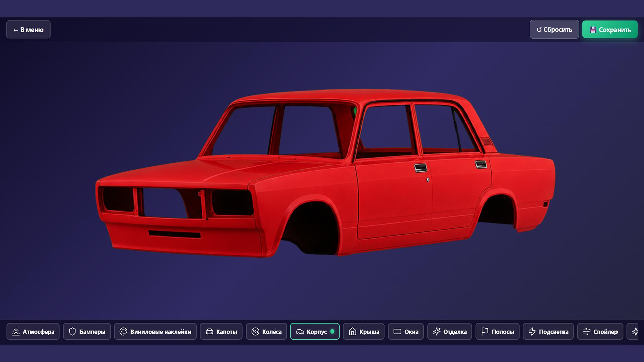Image resolution: width=644 pixels, height=362 pixels.
Task: Open the Отделка tab
Action: [x=449, y=331]
